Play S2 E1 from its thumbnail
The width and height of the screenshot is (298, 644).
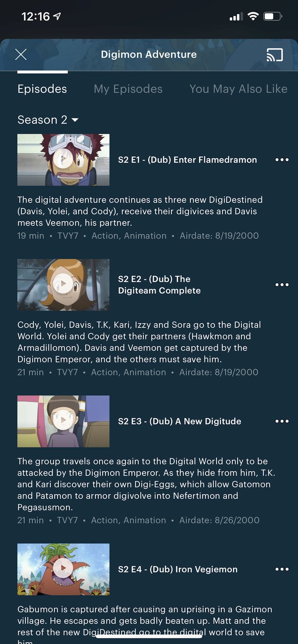(x=63, y=160)
